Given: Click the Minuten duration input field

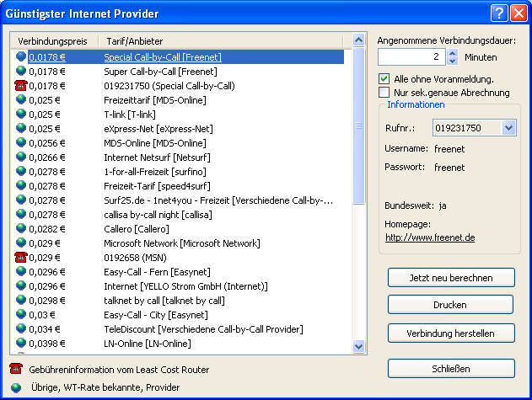Looking at the screenshot, I should click(412, 57).
